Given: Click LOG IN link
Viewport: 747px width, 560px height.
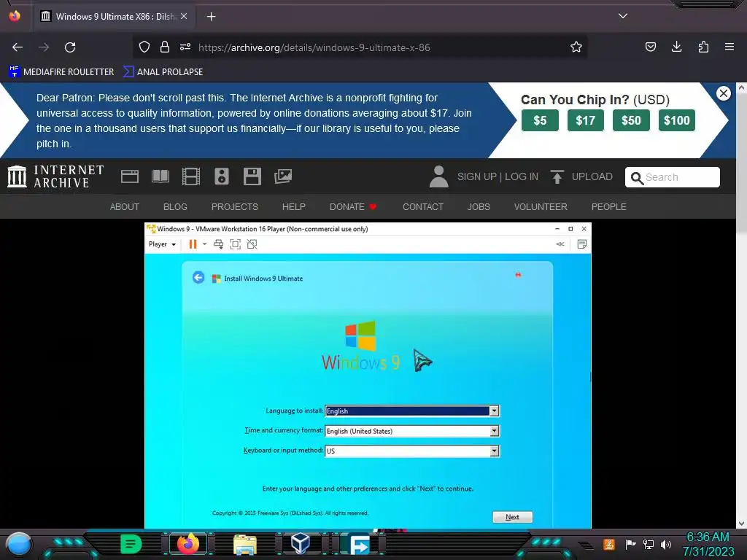Looking at the screenshot, I should tap(522, 176).
